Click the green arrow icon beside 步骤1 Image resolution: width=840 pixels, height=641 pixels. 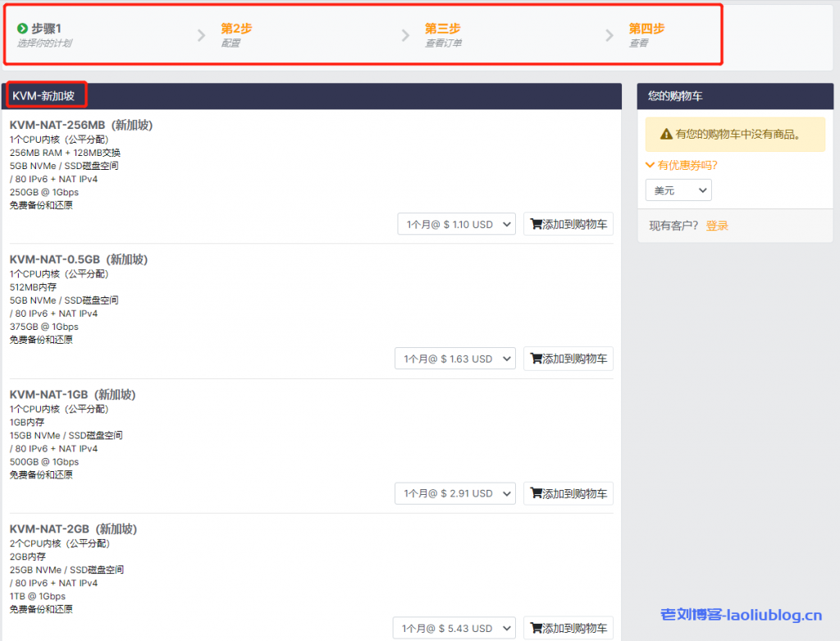click(x=23, y=29)
